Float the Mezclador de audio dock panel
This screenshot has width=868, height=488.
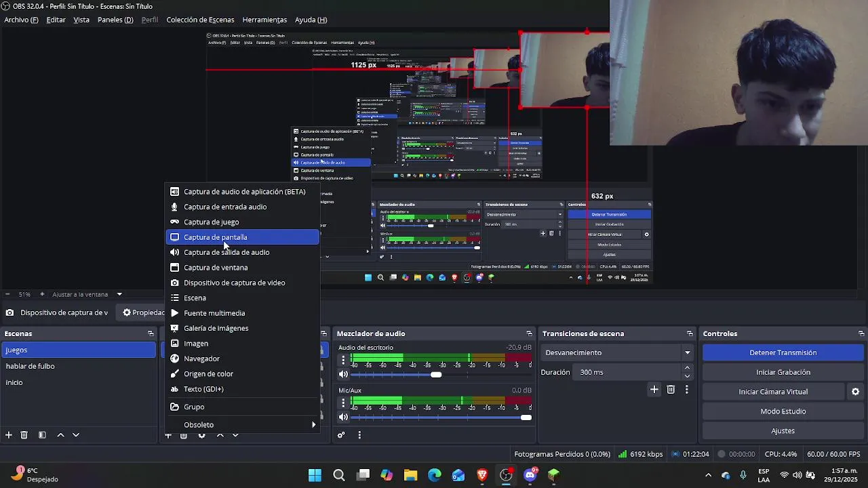pyautogui.click(x=530, y=333)
